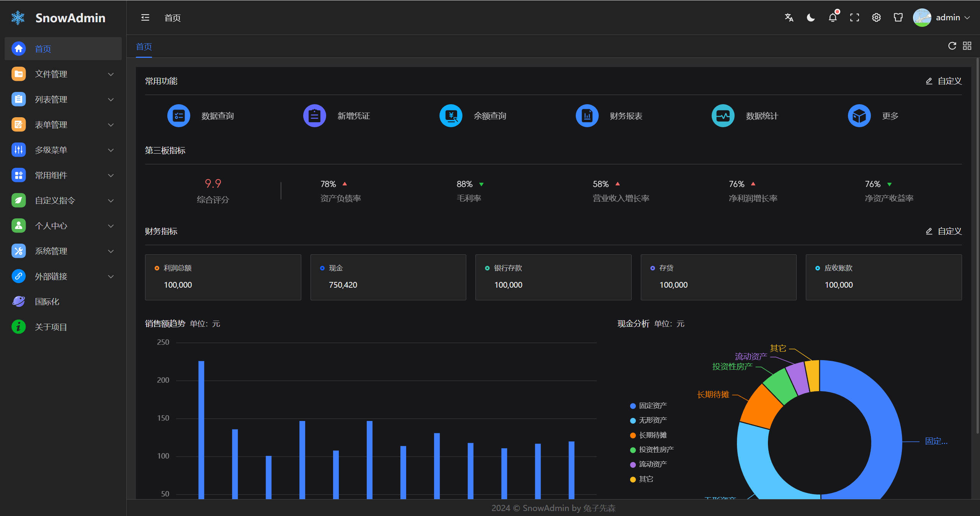Toggle 流动资产 legend item
Image resolution: width=980 pixels, height=516 pixels.
[x=648, y=464]
